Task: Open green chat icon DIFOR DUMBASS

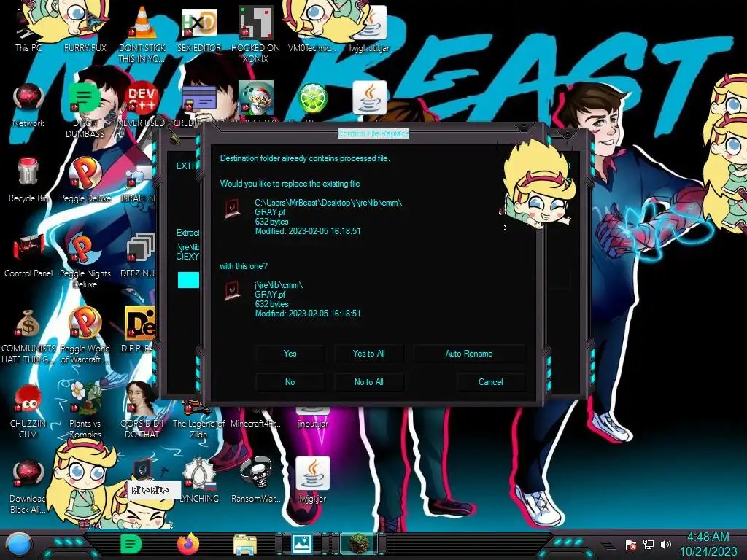Action: [85, 109]
